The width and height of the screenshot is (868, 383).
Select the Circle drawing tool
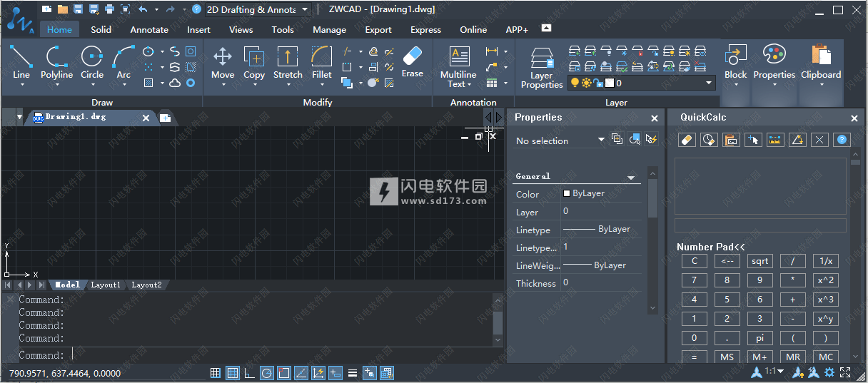pyautogui.click(x=91, y=63)
